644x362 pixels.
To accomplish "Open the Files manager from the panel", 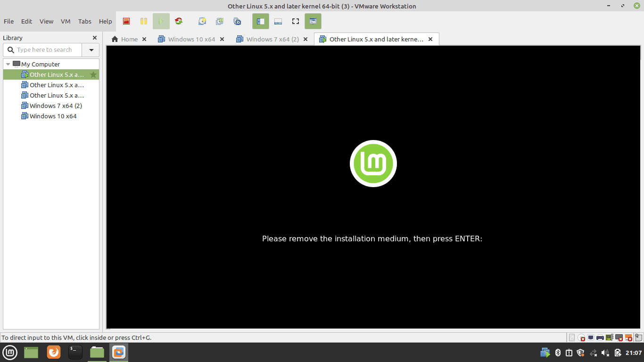I will [x=97, y=352].
